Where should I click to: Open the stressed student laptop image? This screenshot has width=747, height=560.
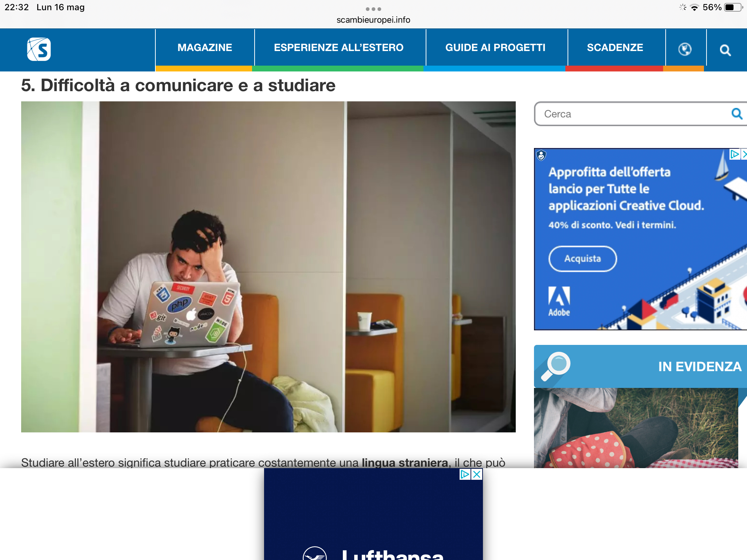(268, 267)
